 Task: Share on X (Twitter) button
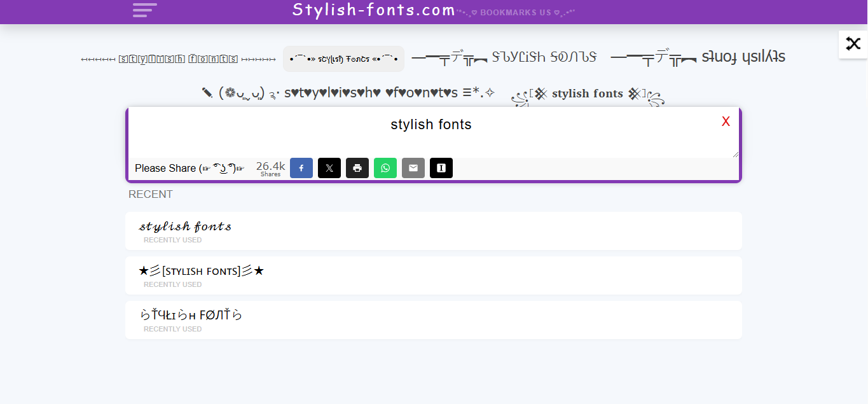pyautogui.click(x=329, y=168)
